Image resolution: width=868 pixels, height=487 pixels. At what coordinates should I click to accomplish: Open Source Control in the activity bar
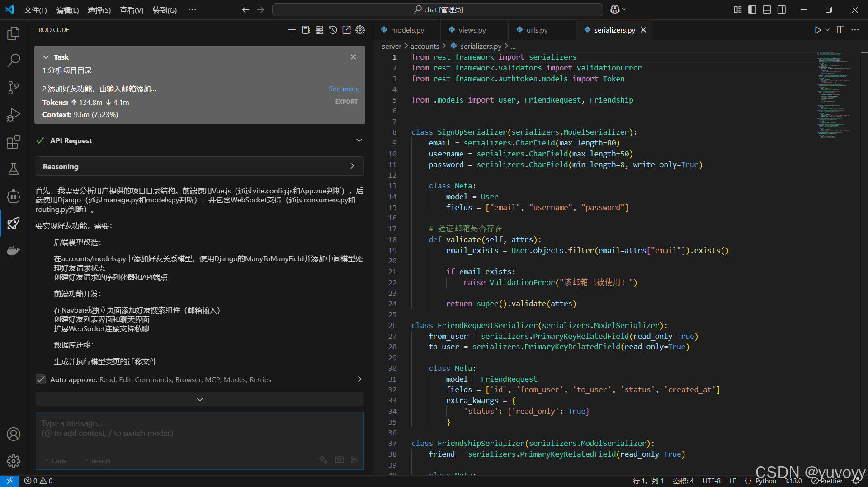(13, 88)
